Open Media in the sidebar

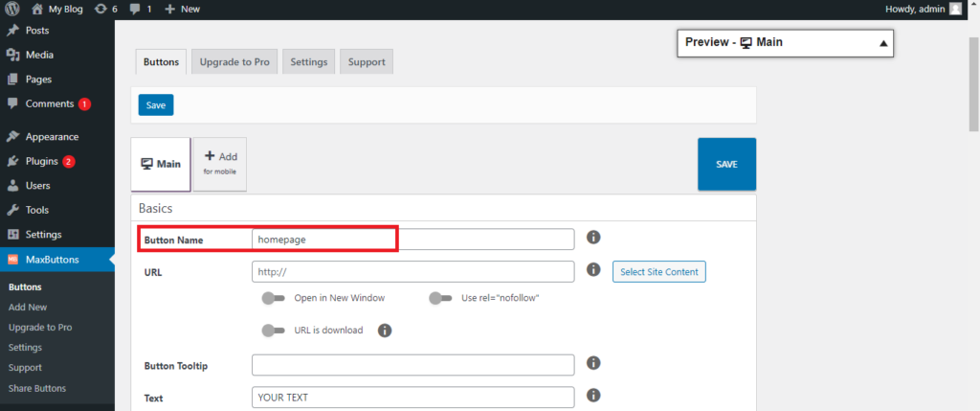click(x=39, y=55)
